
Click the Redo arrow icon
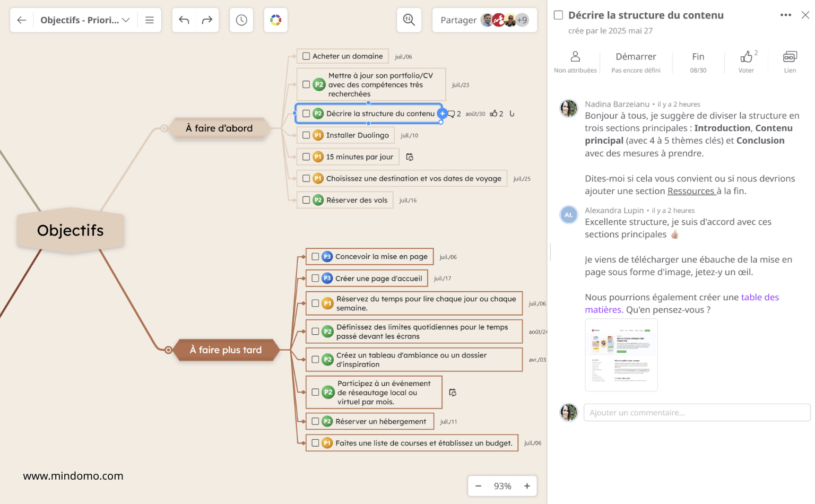[207, 20]
